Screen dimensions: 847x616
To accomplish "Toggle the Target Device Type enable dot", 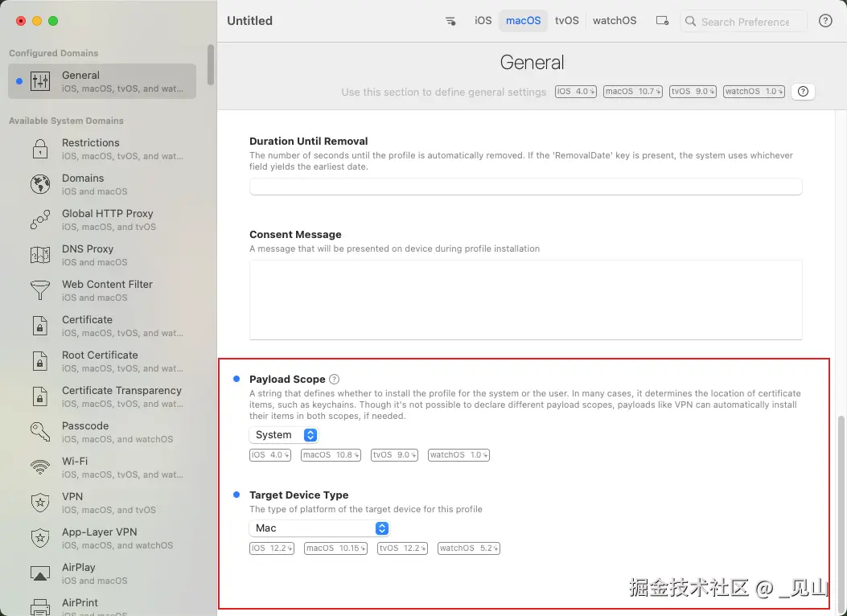I will [236, 495].
